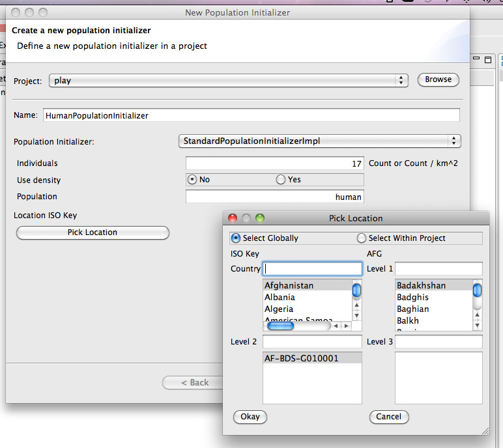The image size is (503, 448).
Task: Click Cancel in the Pick Location dialog
Action: (x=389, y=417)
